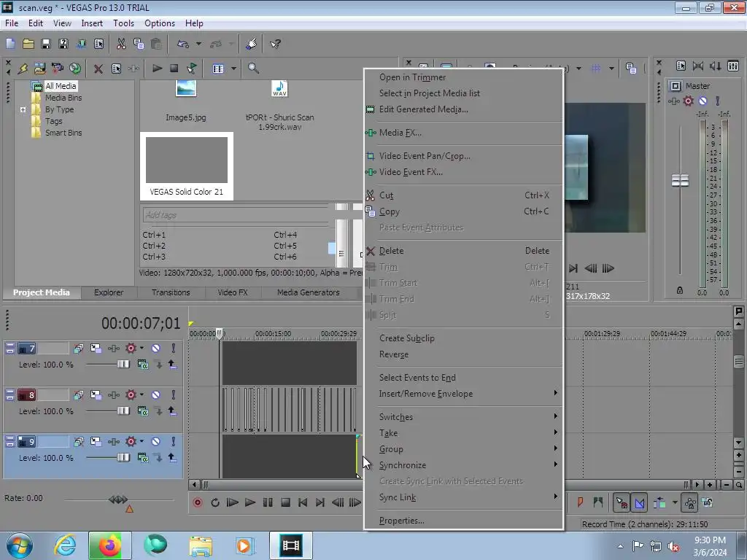Click the Master volume fader handle
This screenshot has width=747, height=560.
[x=680, y=181]
